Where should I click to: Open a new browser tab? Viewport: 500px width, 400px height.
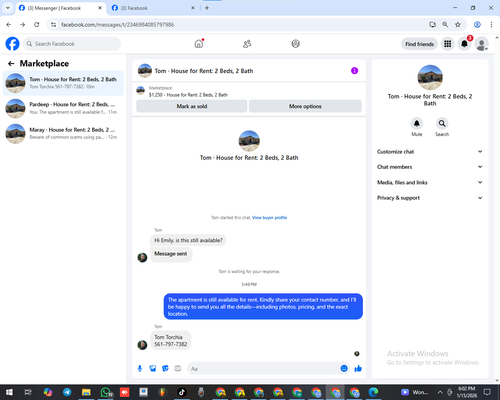point(207,8)
